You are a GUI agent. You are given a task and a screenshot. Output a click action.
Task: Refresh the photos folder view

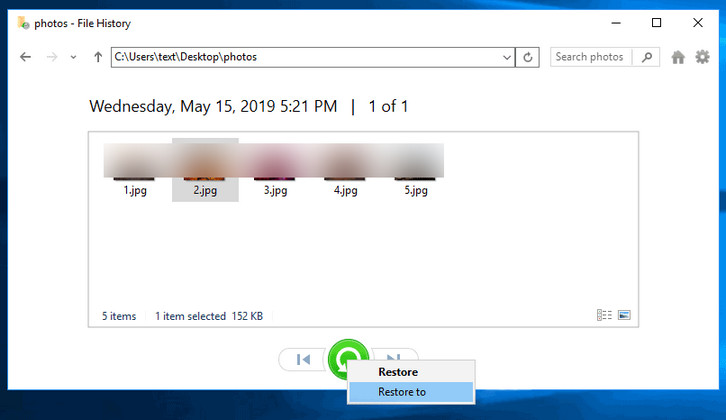click(527, 57)
